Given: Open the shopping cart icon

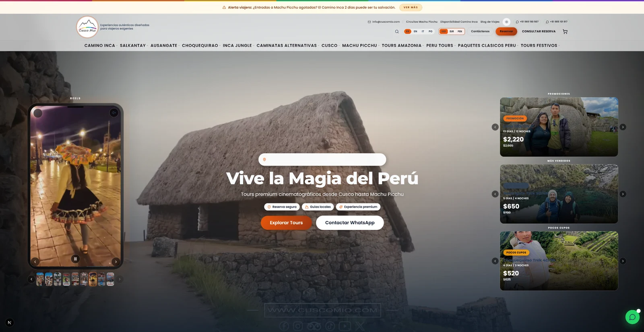Looking at the screenshot, I should [x=565, y=31].
